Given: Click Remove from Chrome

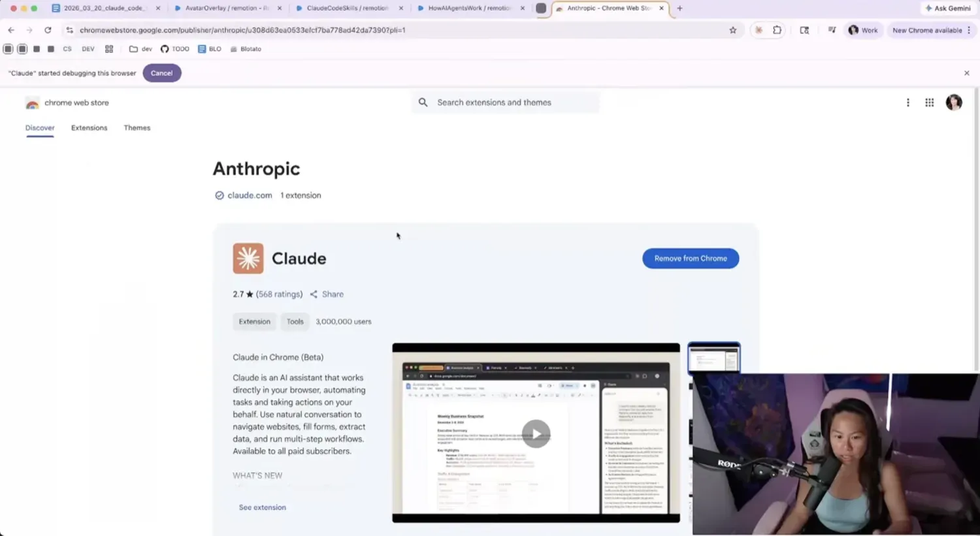Looking at the screenshot, I should (691, 259).
